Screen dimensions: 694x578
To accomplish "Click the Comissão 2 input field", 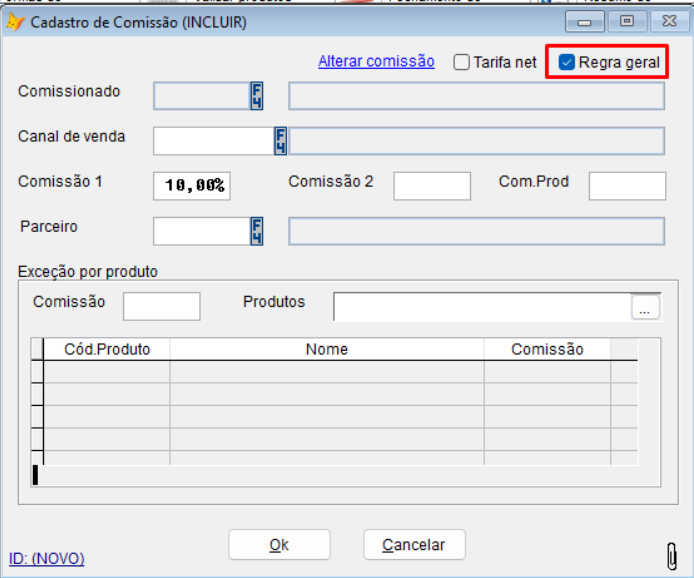I will click(432, 186).
